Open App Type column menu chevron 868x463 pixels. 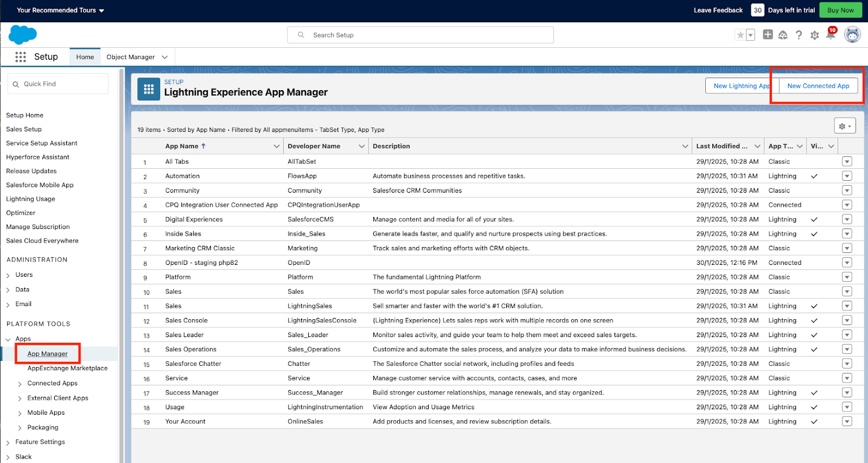[800, 146]
